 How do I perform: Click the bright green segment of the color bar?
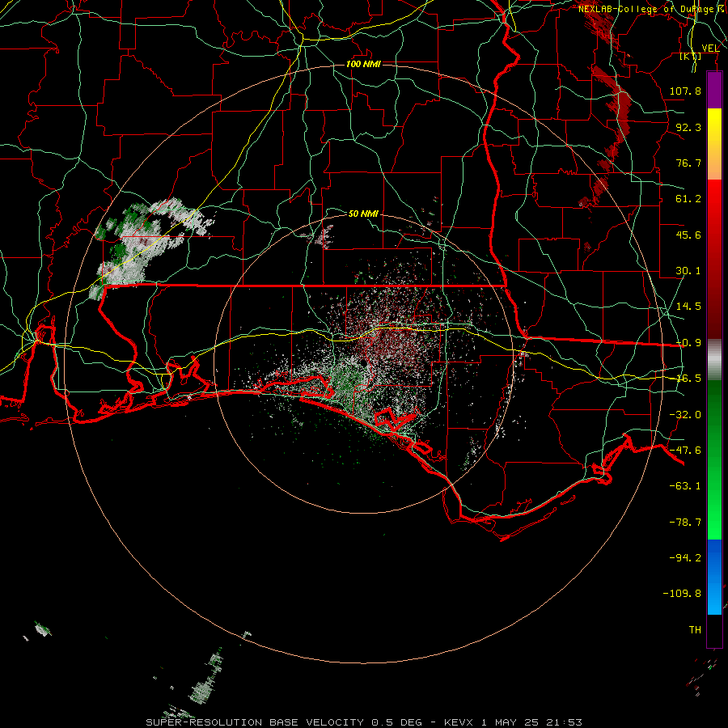click(714, 459)
